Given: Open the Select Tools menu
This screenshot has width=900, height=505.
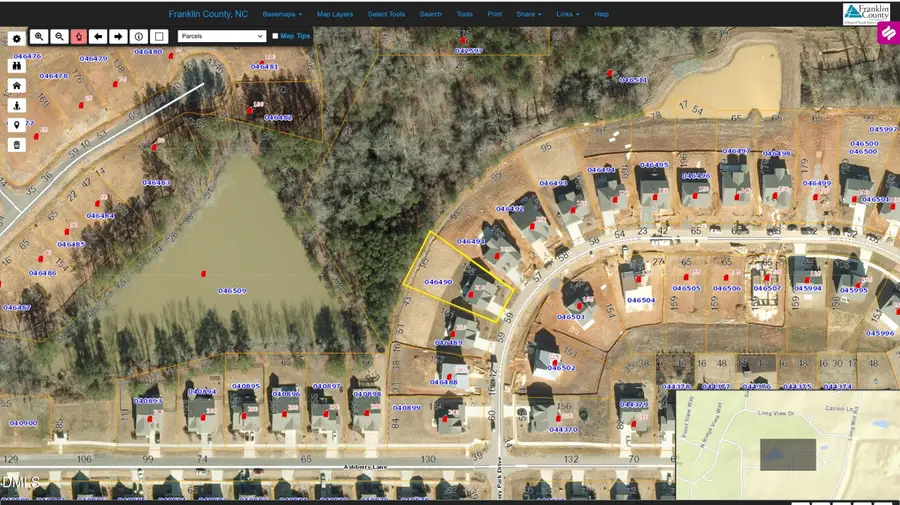Looking at the screenshot, I should pos(386,14).
